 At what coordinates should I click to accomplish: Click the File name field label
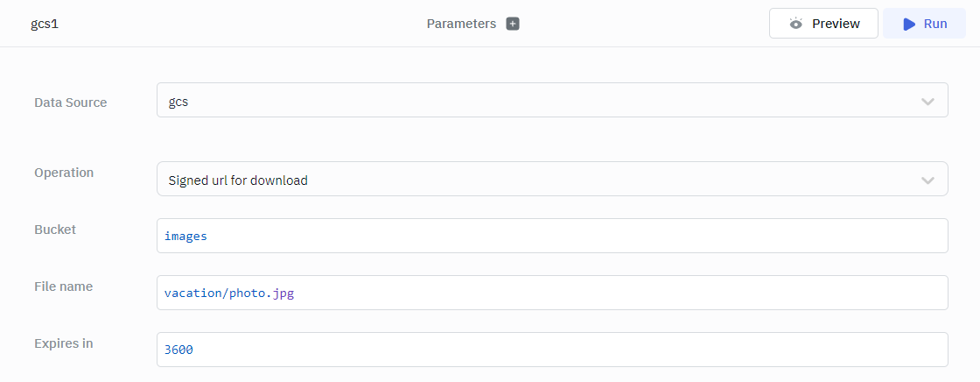point(63,286)
